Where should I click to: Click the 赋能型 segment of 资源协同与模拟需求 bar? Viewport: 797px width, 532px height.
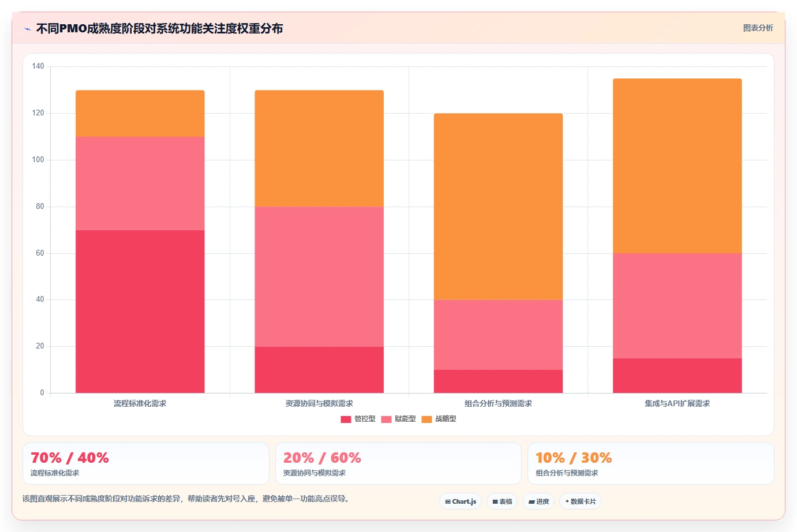point(319,277)
